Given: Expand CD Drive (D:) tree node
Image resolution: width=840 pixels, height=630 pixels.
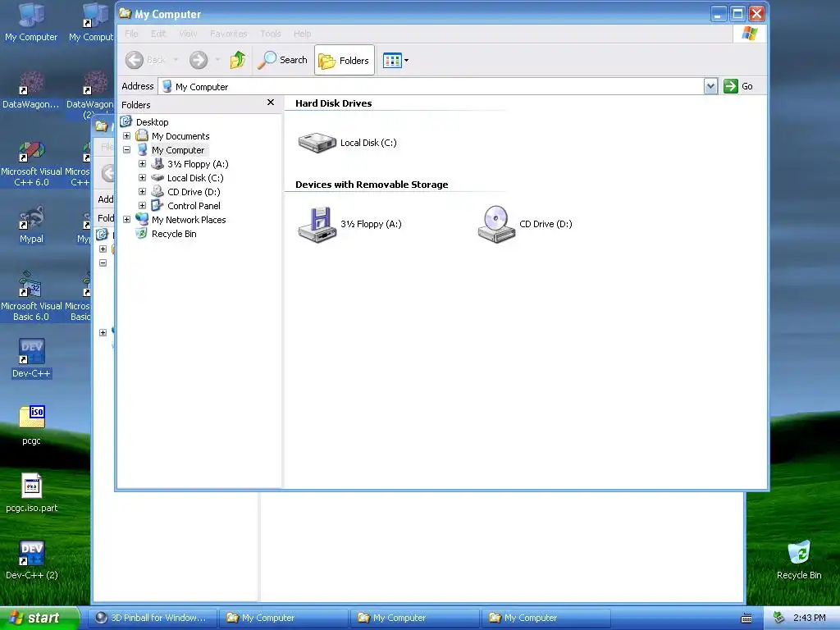Looking at the screenshot, I should pos(143,192).
